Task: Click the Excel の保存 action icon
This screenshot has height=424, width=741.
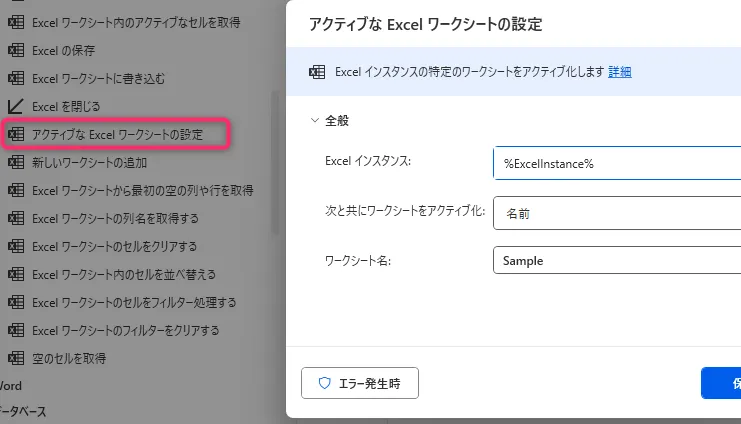Action: pos(15,50)
